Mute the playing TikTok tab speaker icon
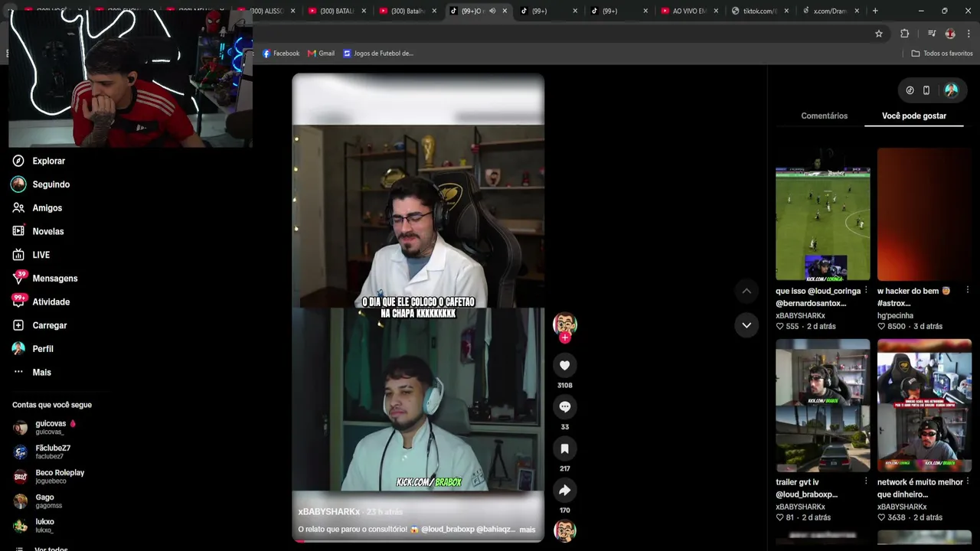The height and width of the screenshot is (551, 980). [492, 11]
